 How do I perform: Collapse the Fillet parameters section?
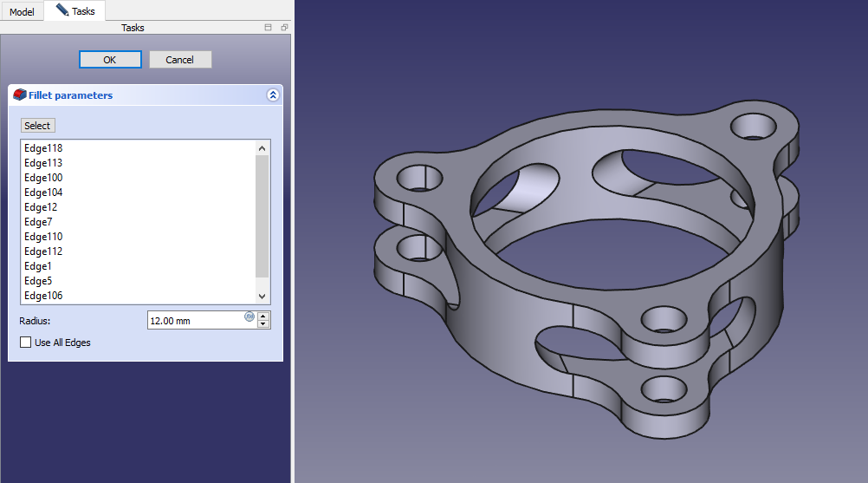point(273,95)
